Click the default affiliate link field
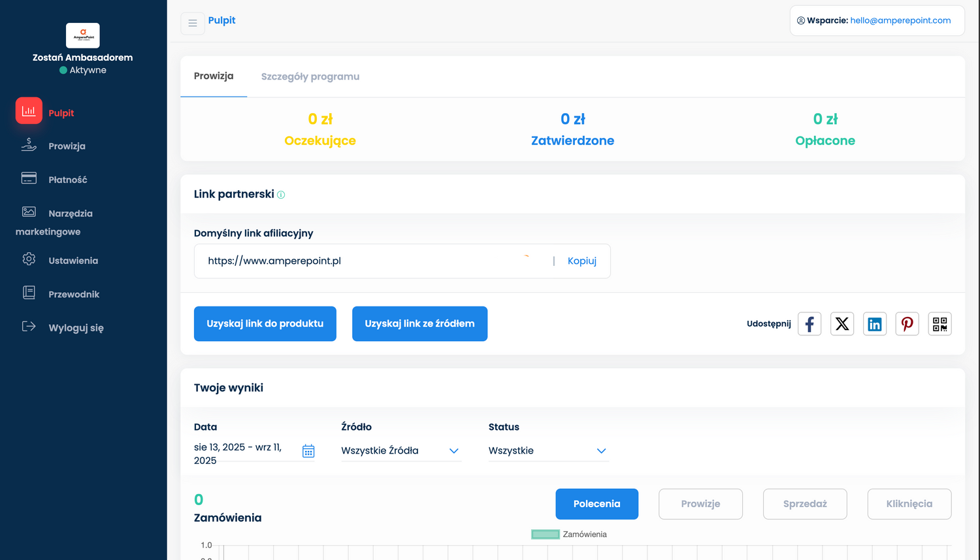 pos(402,261)
